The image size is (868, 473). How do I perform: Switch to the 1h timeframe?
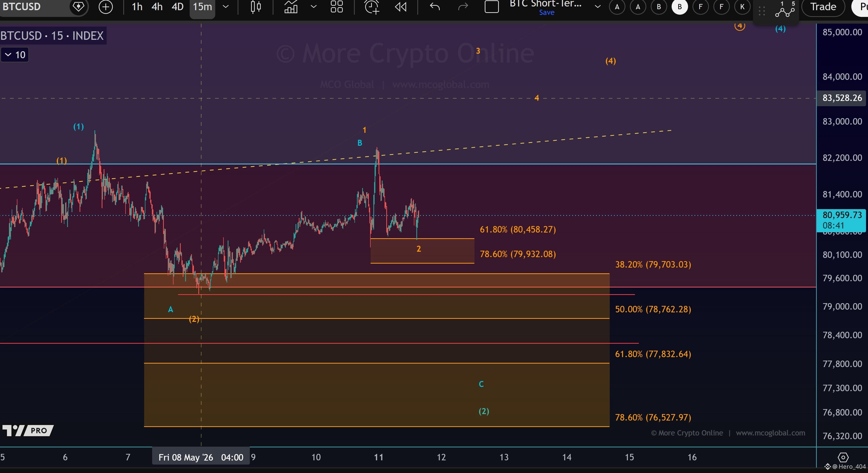tap(137, 7)
